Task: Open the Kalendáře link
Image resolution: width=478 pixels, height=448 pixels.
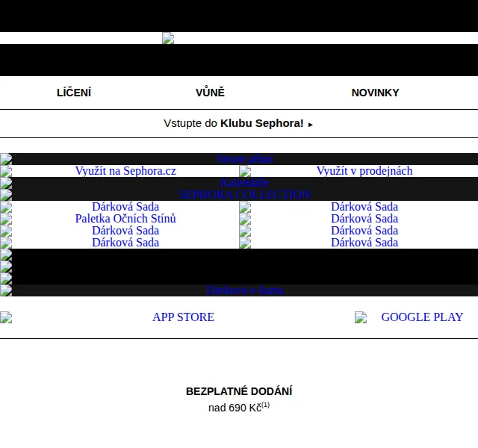Action: (x=245, y=183)
